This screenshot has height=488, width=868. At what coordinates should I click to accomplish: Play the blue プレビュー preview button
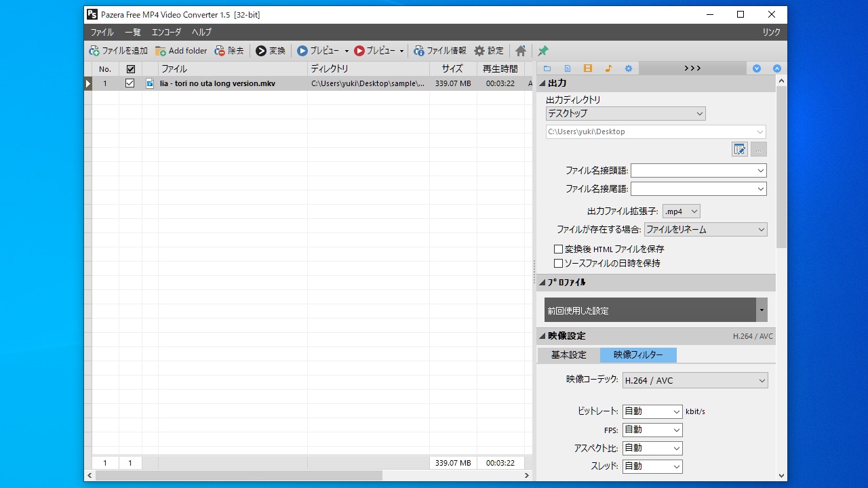(318, 51)
